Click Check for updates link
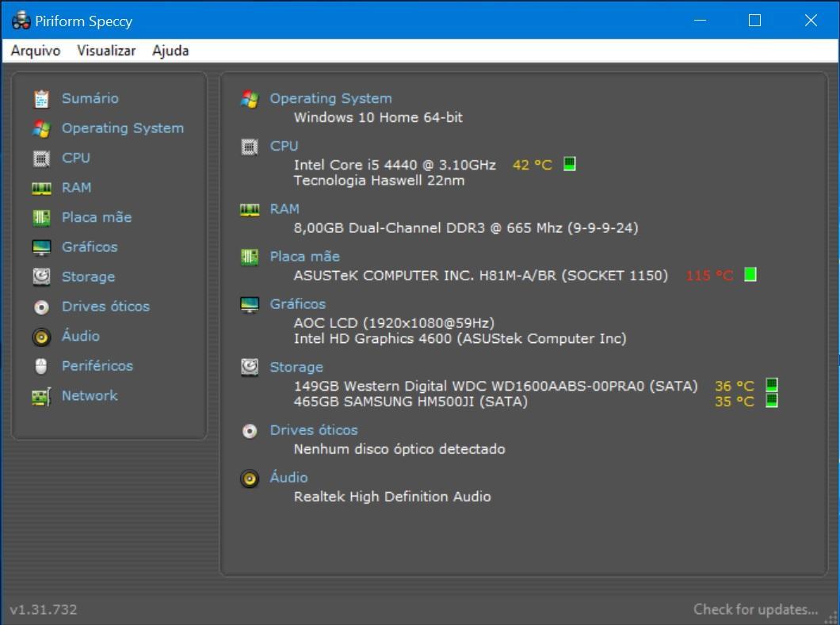Viewport: 840px width, 625px height. point(755,609)
